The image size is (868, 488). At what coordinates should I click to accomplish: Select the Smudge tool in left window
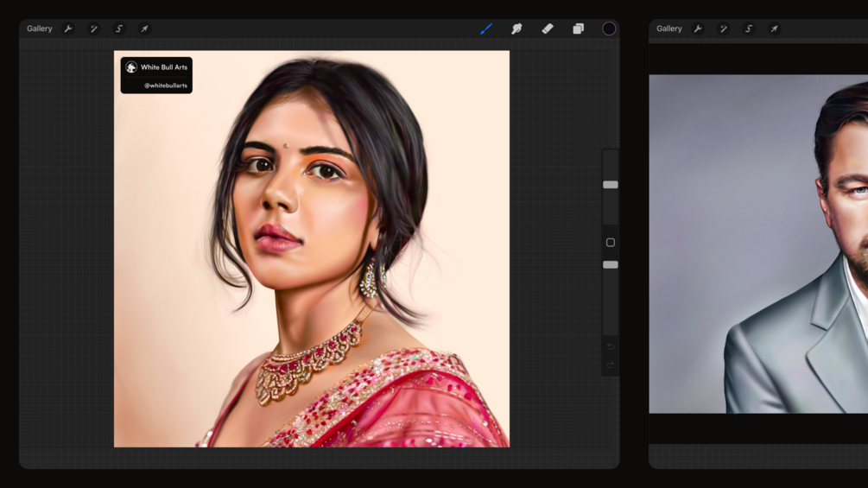[x=516, y=29]
